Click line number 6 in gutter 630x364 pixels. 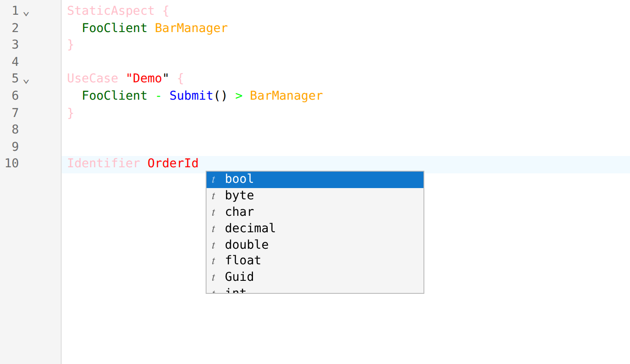pyautogui.click(x=15, y=96)
